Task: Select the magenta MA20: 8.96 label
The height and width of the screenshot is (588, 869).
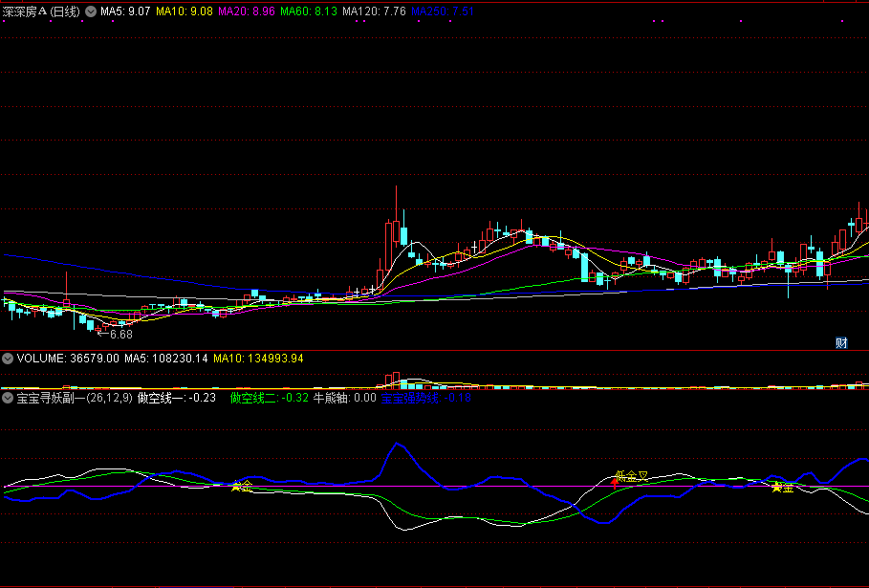Action: tap(247, 11)
